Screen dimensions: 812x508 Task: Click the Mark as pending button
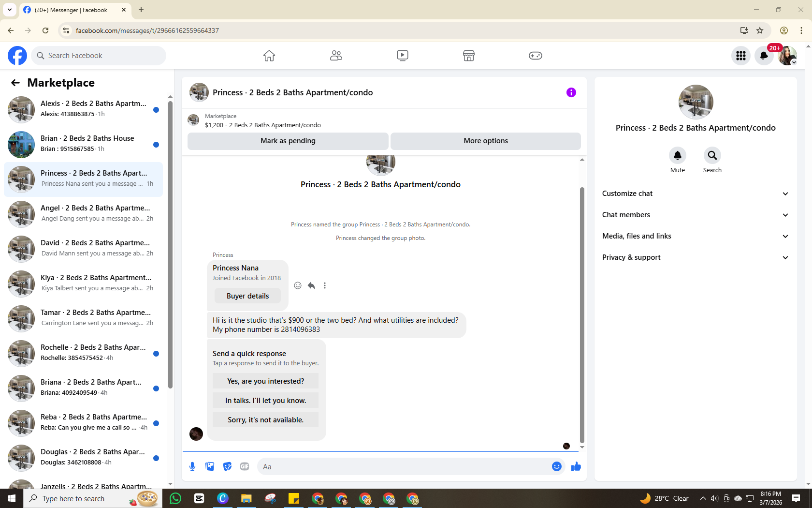point(288,141)
